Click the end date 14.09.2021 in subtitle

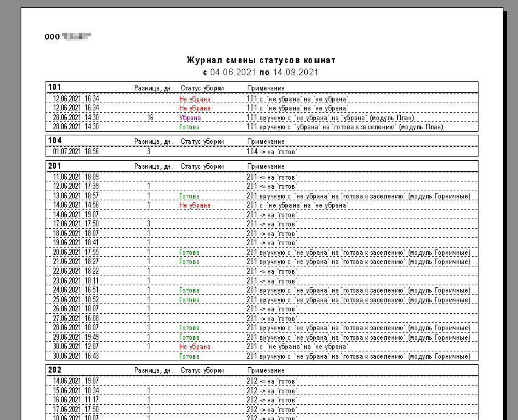pos(296,72)
